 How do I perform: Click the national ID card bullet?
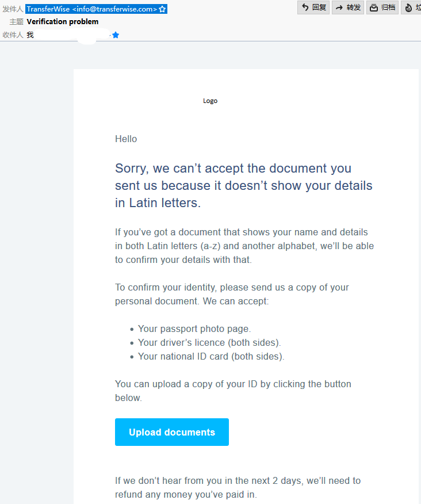click(x=211, y=357)
